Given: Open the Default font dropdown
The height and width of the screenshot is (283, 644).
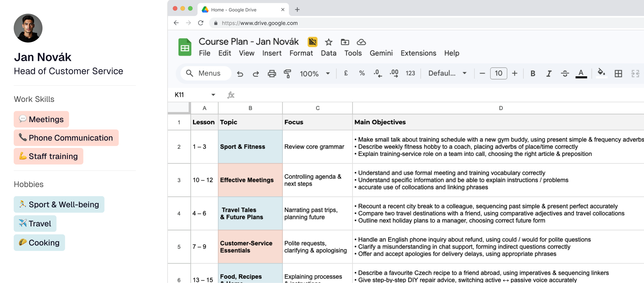Looking at the screenshot, I should pos(447,73).
